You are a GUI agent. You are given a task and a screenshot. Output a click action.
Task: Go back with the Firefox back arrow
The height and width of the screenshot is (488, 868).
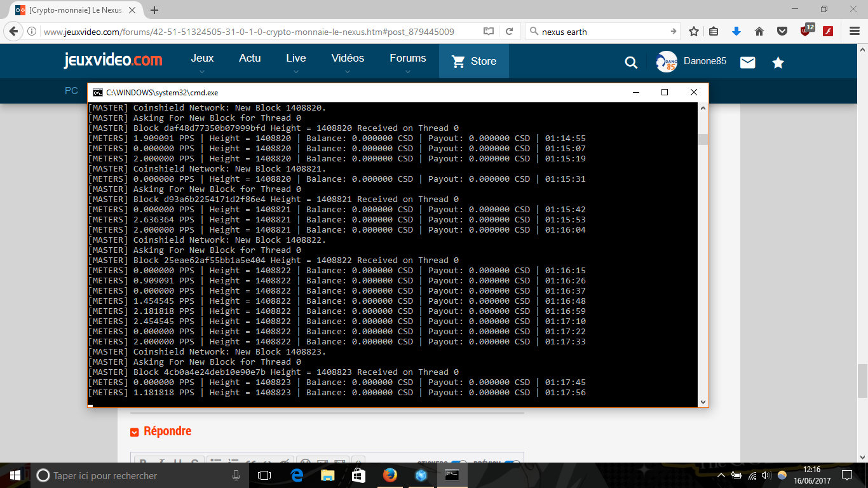[13, 31]
